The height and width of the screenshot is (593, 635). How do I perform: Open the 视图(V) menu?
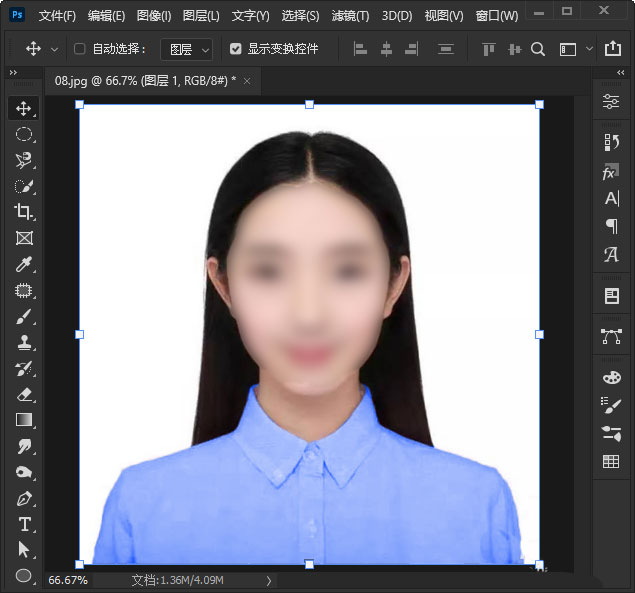click(444, 15)
